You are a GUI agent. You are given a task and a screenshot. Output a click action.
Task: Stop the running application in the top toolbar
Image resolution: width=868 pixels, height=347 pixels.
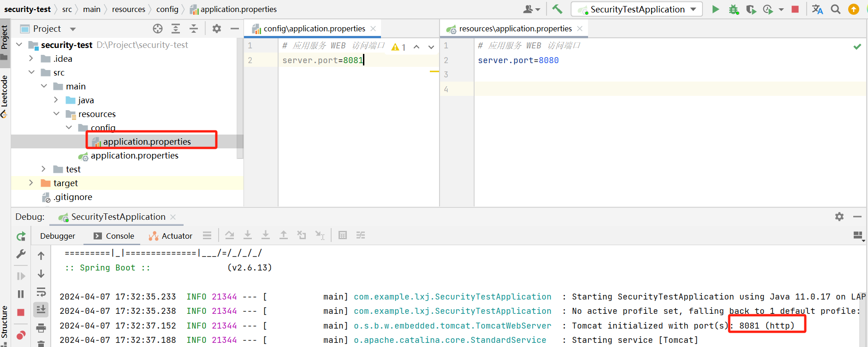pyautogui.click(x=795, y=9)
